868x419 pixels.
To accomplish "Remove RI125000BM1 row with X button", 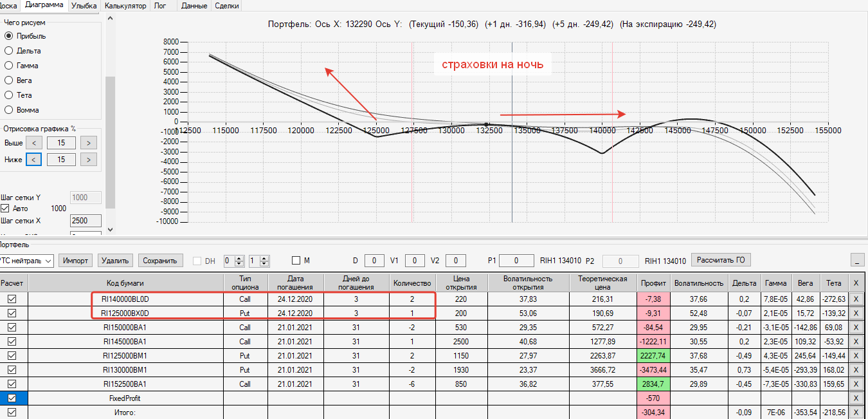I will point(856,355).
